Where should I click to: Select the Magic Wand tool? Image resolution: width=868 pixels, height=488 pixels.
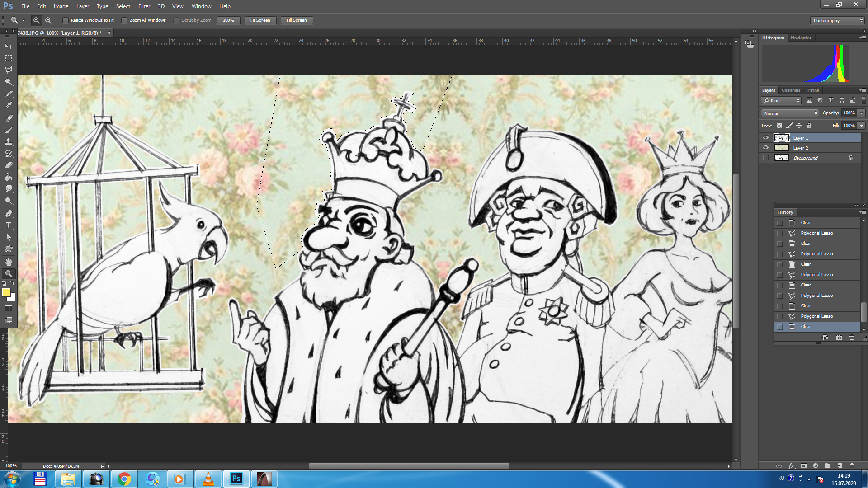(x=9, y=82)
